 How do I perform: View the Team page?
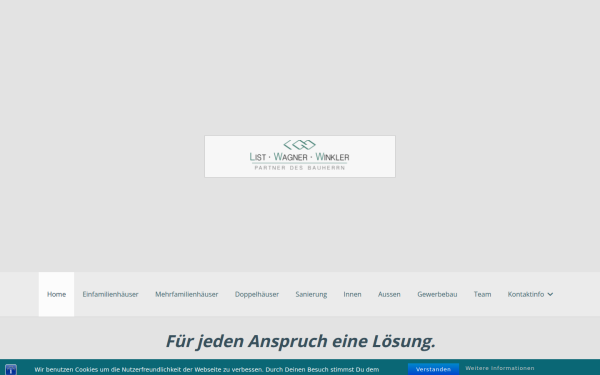[x=482, y=294]
